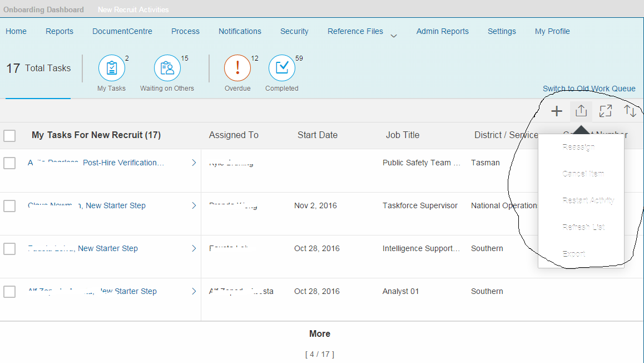Click the Assigned To column header
The image size is (644, 363).
pyautogui.click(x=234, y=135)
